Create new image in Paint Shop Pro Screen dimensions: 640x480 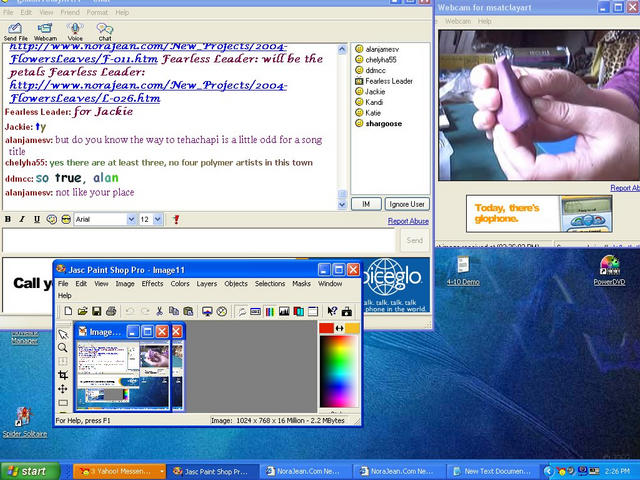pos(68,311)
